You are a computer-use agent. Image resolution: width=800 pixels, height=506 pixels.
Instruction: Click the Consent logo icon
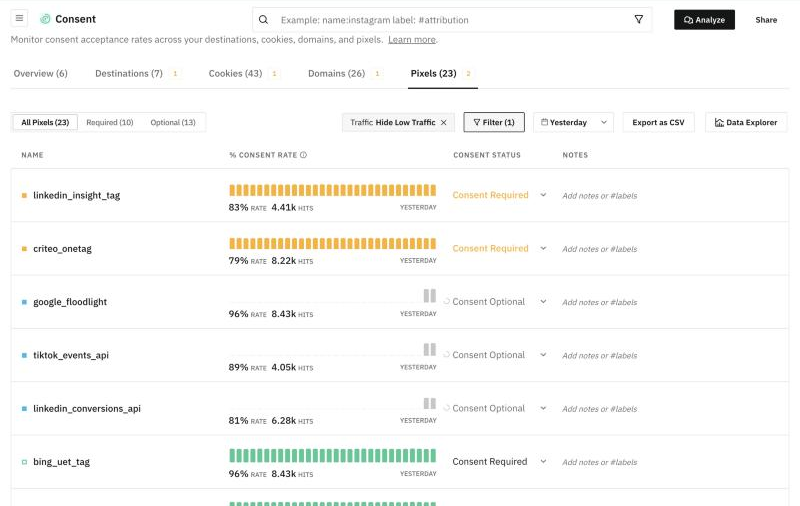tap(45, 19)
